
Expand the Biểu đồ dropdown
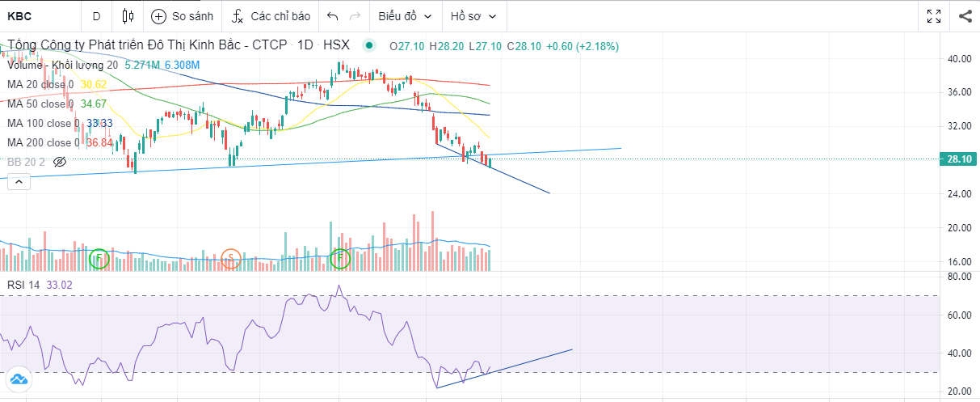(405, 16)
